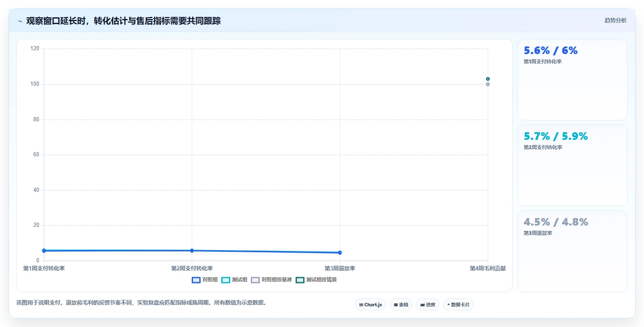Toggle the 测试组 legend swatch

coord(226,280)
